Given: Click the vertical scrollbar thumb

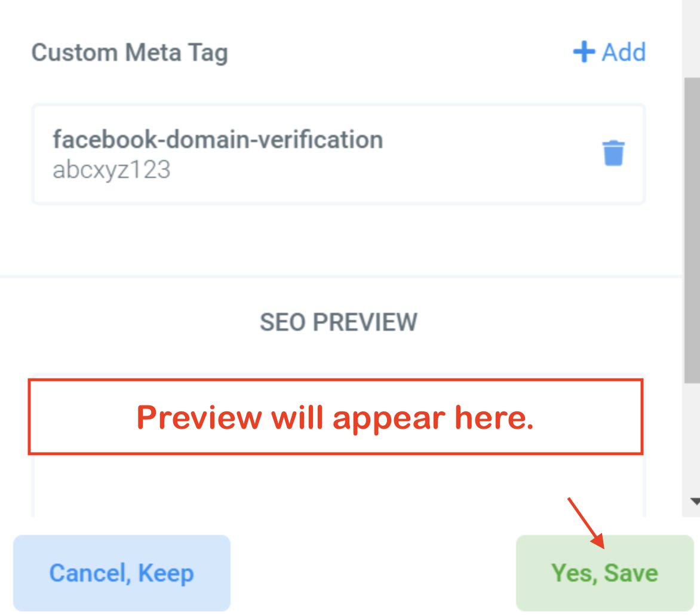Looking at the screenshot, I should (x=692, y=230).
